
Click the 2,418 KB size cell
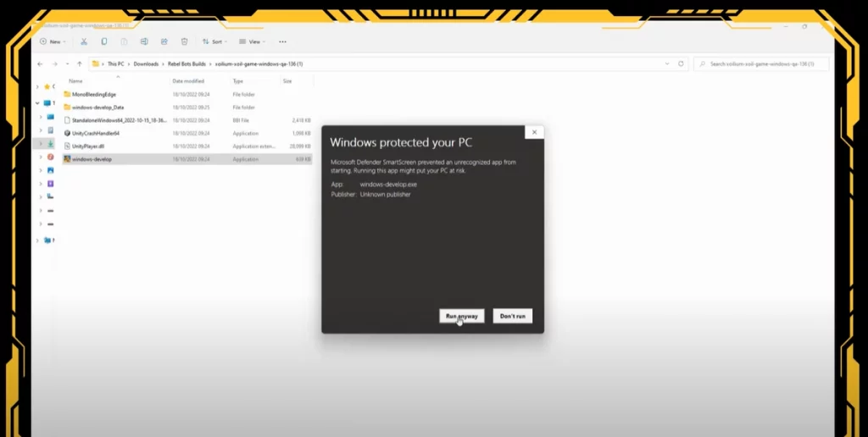click(x=301, y=120)
